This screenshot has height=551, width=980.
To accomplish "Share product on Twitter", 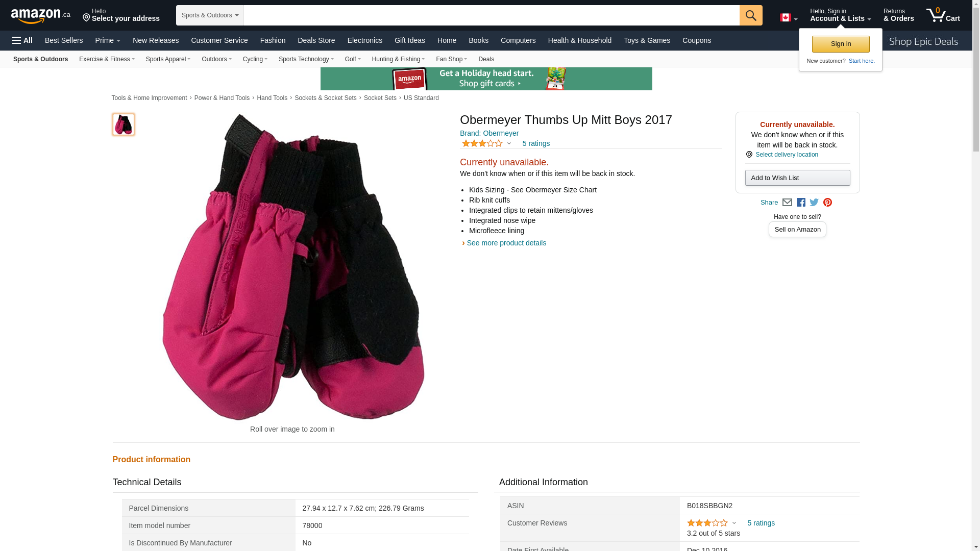I will (x=814, y=203).
